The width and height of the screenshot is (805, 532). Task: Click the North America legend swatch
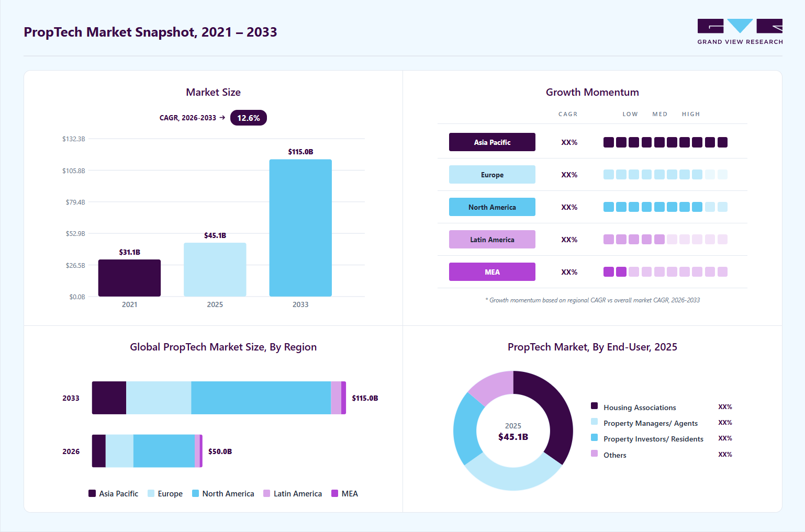195,493
